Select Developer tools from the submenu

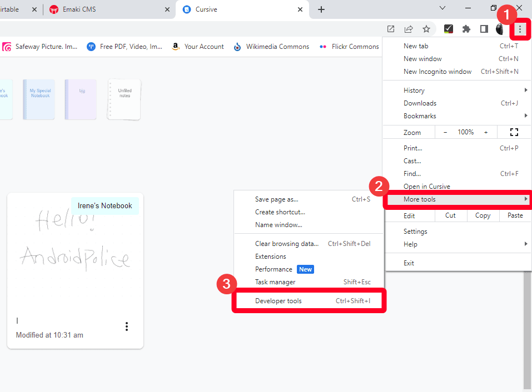[278, 300]
